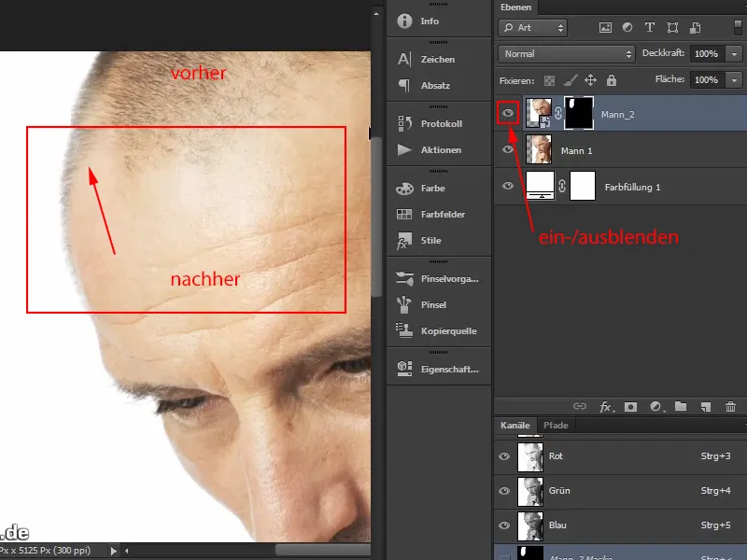The height and width of the screenshot is (560, 747).
Task: Open the Fläche fill slider arrow
Action: (x=734, y=80)
